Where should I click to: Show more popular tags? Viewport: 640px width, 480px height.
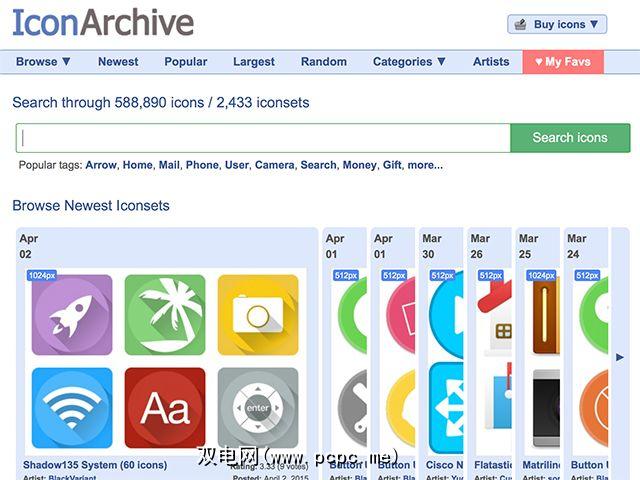coord(425,165)
